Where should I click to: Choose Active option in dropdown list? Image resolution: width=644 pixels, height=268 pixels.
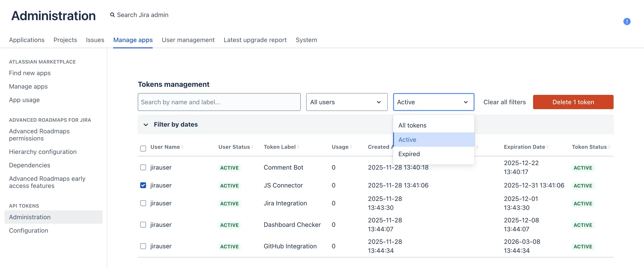[x=434, y=140]
